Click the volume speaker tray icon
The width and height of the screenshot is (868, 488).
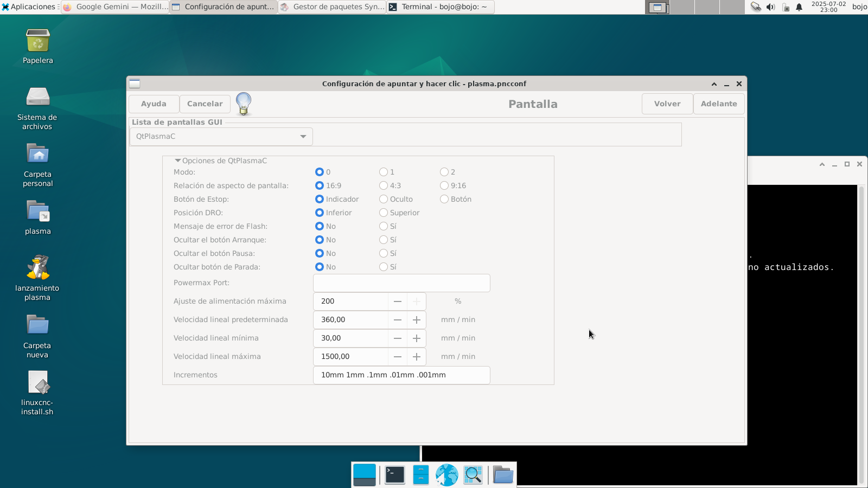pyautogui.click(x=770, y=7)
